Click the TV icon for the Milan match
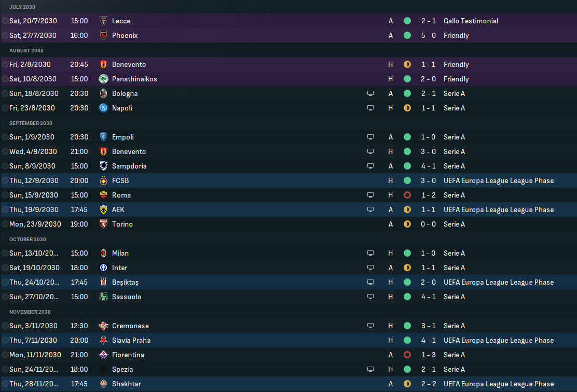This screenshot has width=577, height=392. pyautogui.click(x=370, y=253)
